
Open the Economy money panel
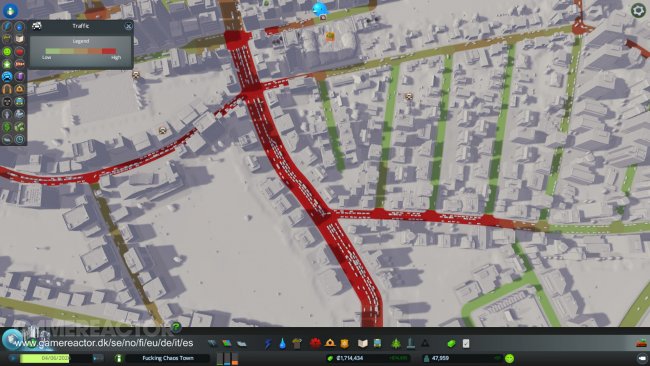[451, 343]
